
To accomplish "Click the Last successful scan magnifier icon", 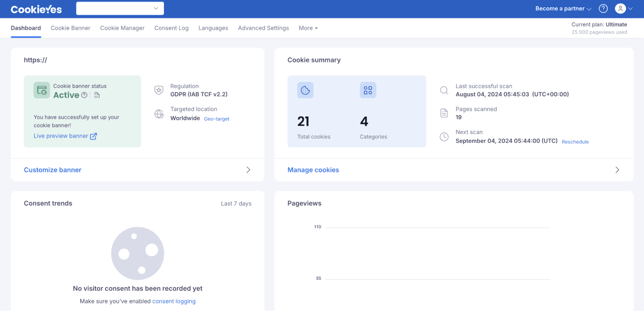I will 444,90.
